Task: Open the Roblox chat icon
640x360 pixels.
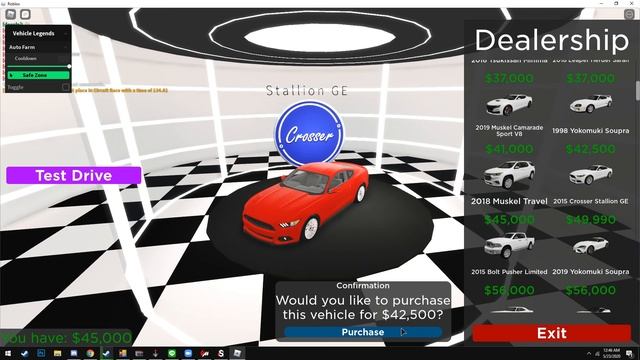Action: [x=25, y=14]
